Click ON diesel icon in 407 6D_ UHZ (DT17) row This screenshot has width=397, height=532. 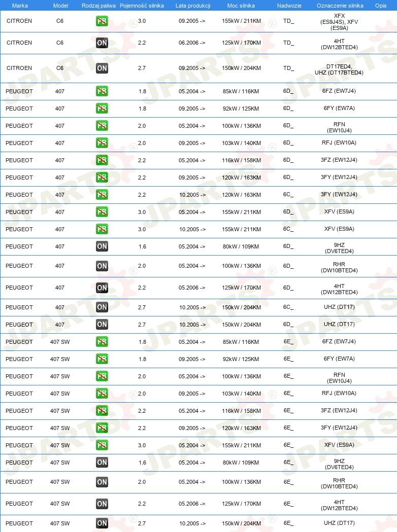click(102, 325)
